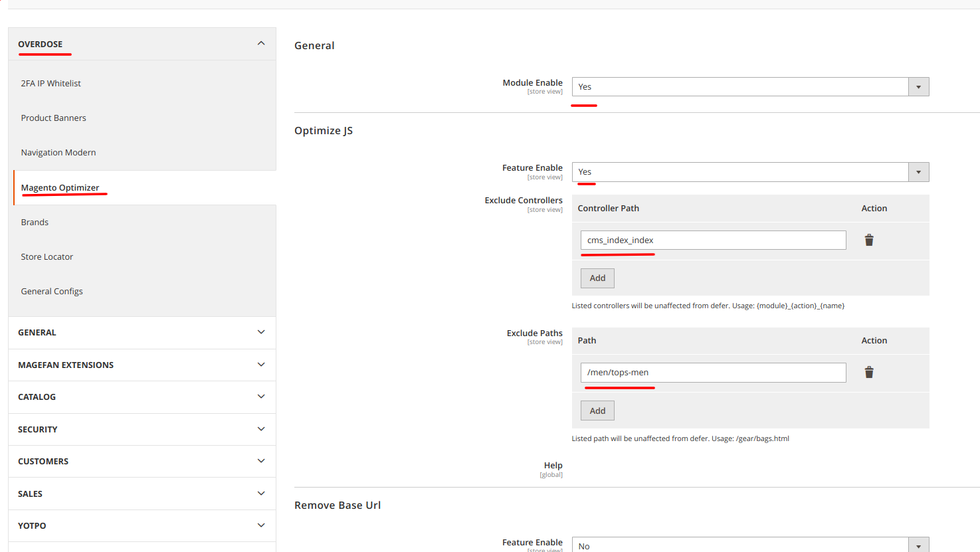Focus the /men/tops-men path field

[x=712, y=373]
